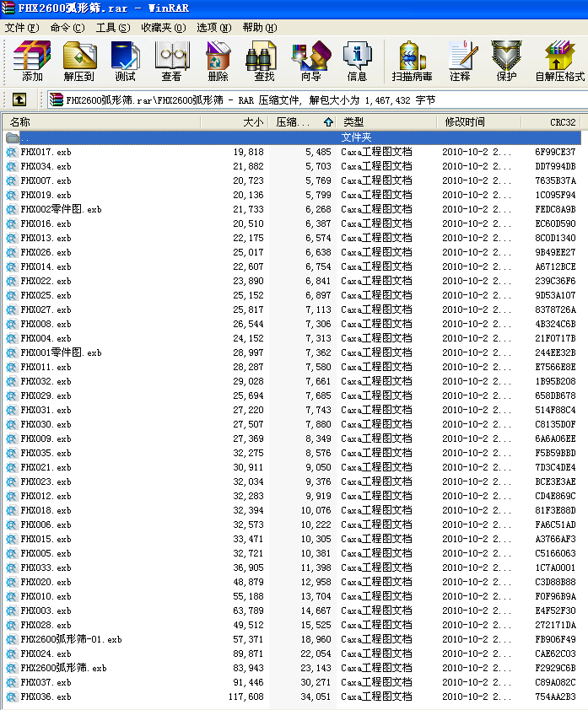Click the file icon of FHX017.exb
This screenshot has width=588, height=710.
coord(11,152)
